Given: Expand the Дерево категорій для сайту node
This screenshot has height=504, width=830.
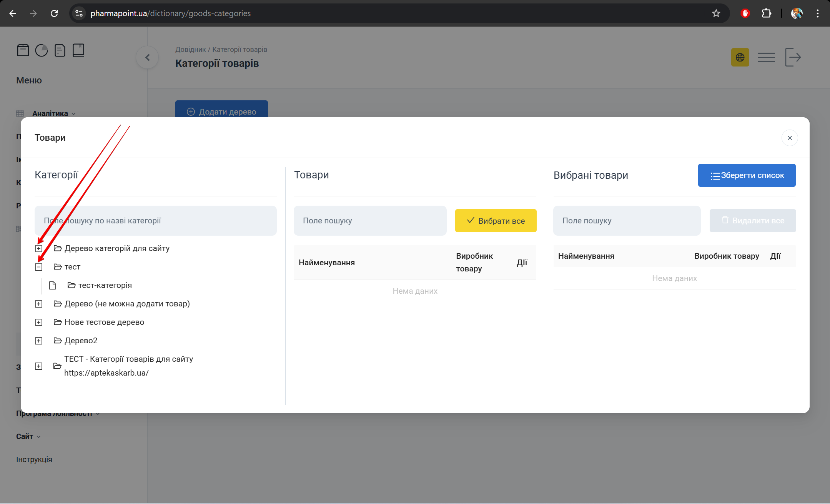Looking at the screenshot, I should coord(39,248).
